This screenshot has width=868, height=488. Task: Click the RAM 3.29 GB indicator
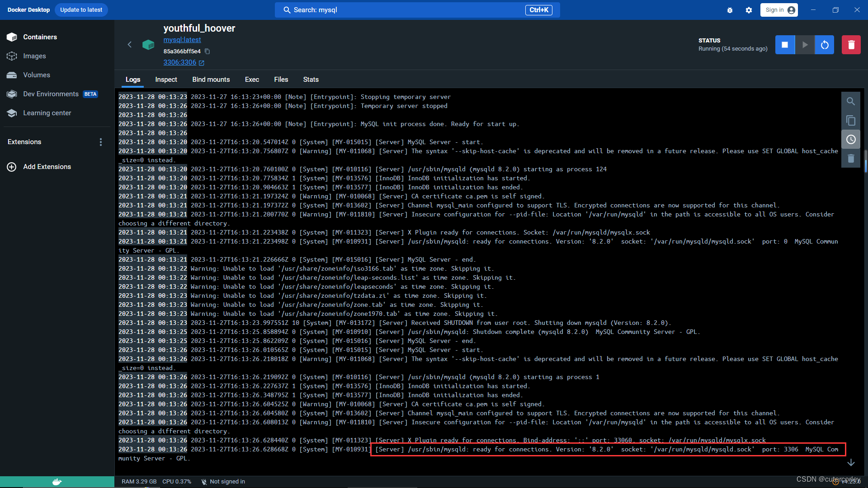[139, 482]
